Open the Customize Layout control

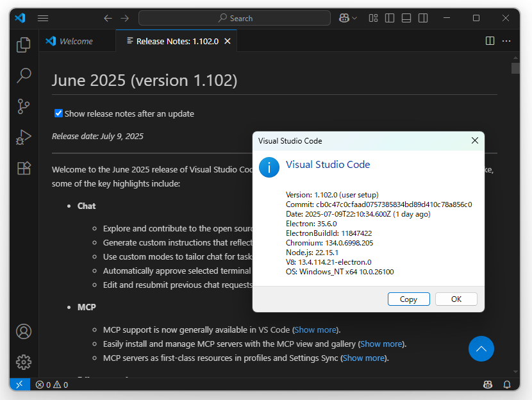coord(373,18)
